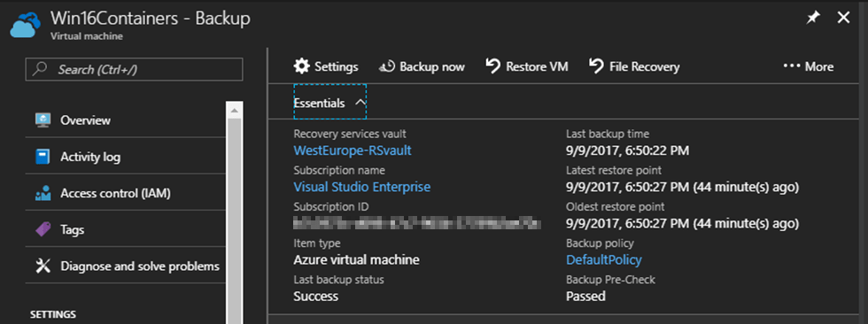Close the Win16Containers Backup blade

843,19
